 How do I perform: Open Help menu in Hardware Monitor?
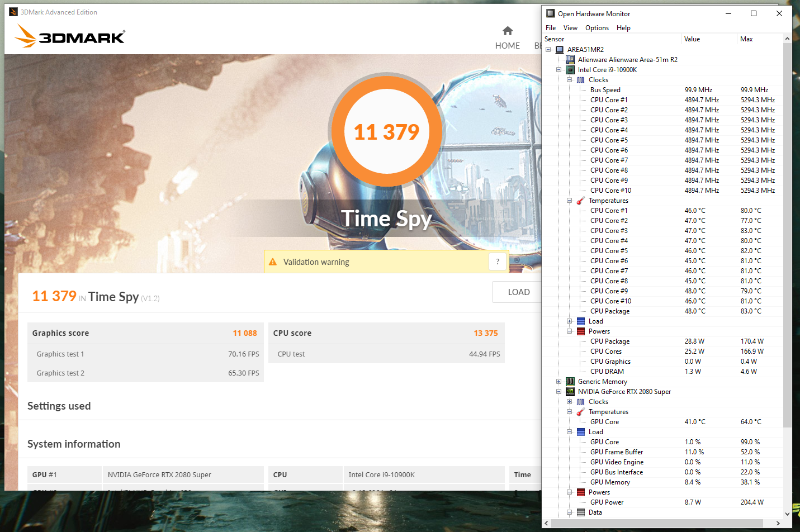(623, 28)
